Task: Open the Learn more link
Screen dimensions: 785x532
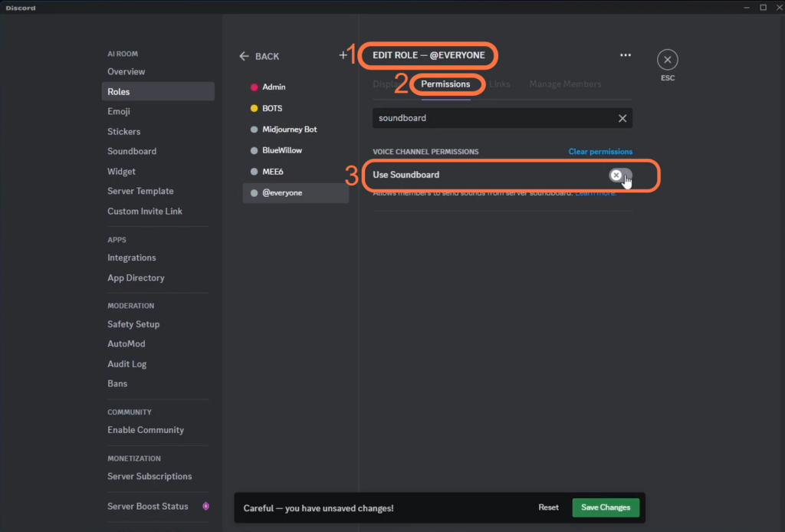Action: point(595,193)
